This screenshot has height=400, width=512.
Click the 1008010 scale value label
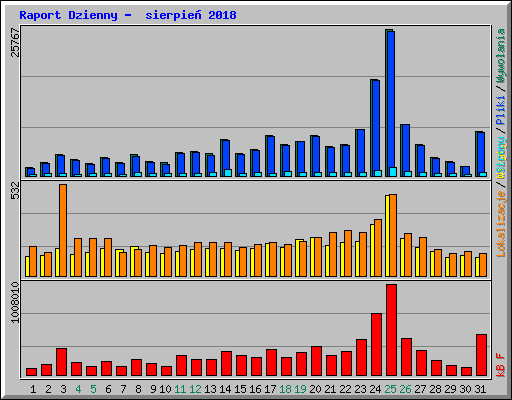click(x=15, y=302)
